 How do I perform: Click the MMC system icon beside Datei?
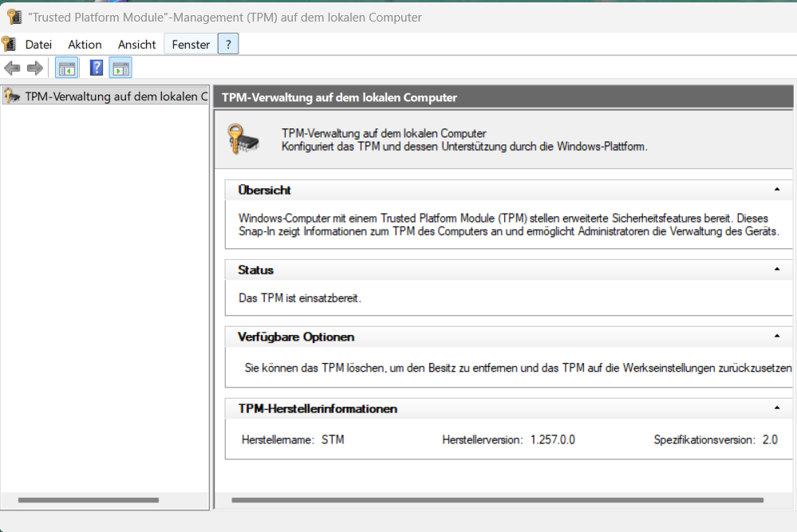click(9, 44)
